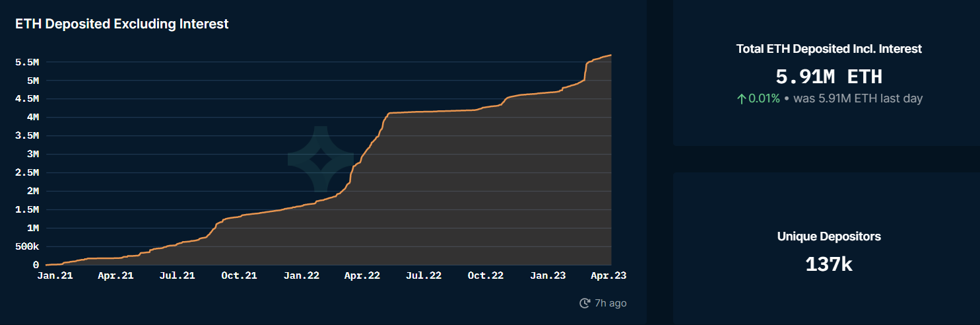This screenshot has width=980, height=325.
Task: Click the 2.5M label on the y-axis
Action: pos(27,172)
